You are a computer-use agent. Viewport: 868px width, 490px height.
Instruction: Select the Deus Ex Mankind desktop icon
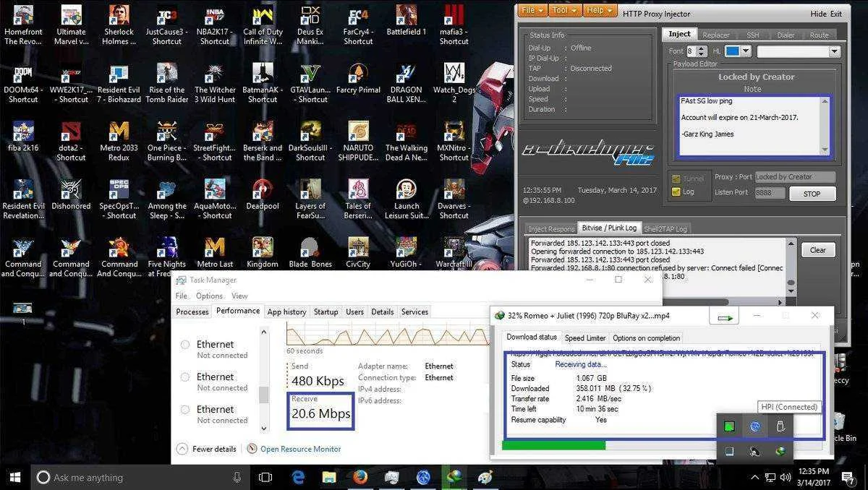pyautogui.click(x=310, y=25)
